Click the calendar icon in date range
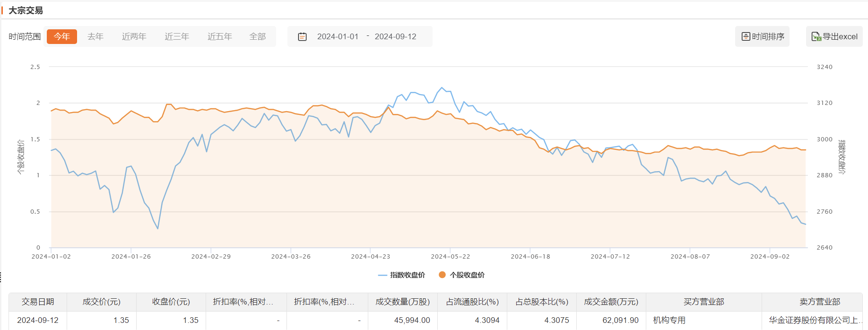This screenshot has height=330, width=868. pos(302,36)
